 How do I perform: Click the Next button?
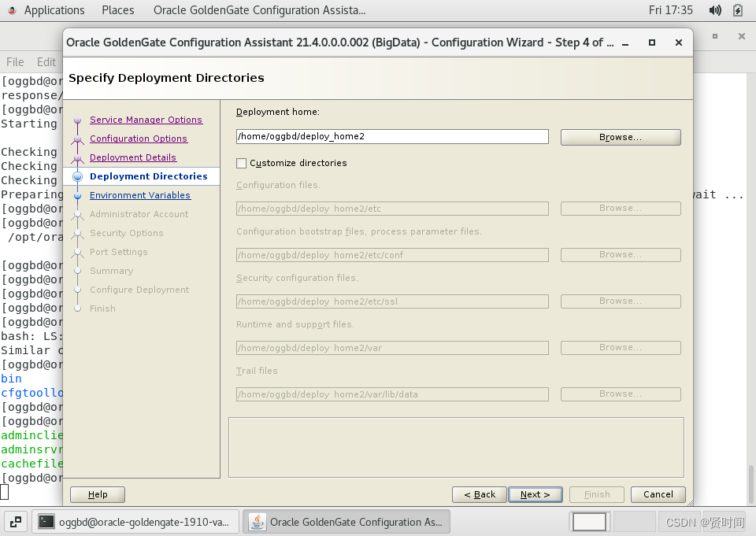535,494
